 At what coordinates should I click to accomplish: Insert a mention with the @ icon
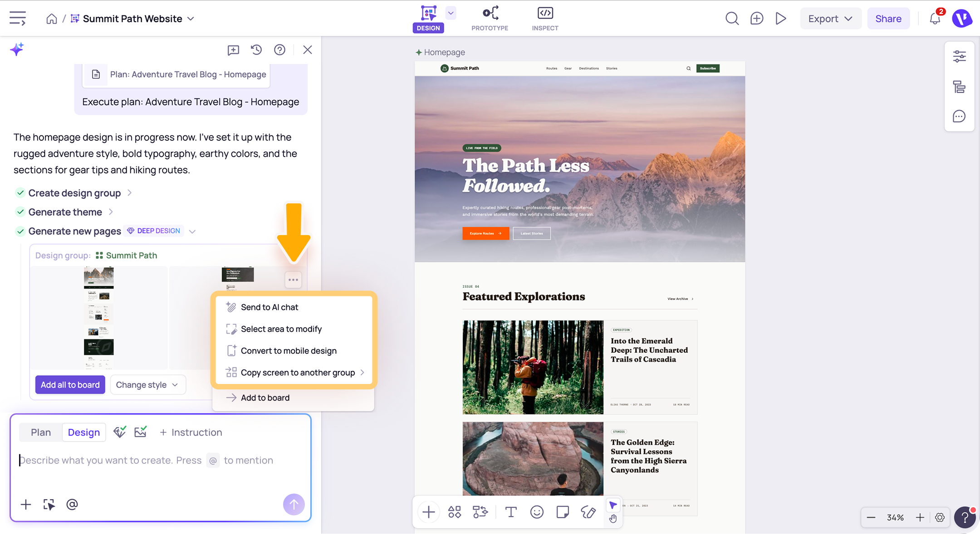[x=72, y=504]
